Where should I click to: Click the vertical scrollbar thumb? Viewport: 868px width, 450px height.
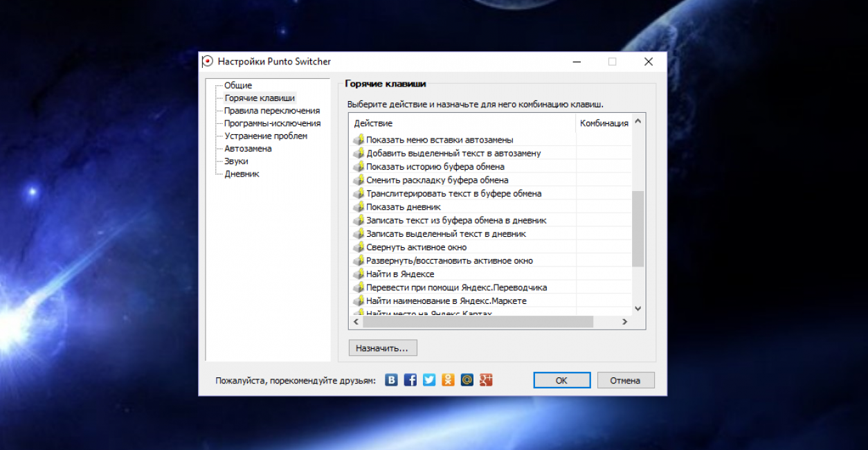click(x=638, y=229)
